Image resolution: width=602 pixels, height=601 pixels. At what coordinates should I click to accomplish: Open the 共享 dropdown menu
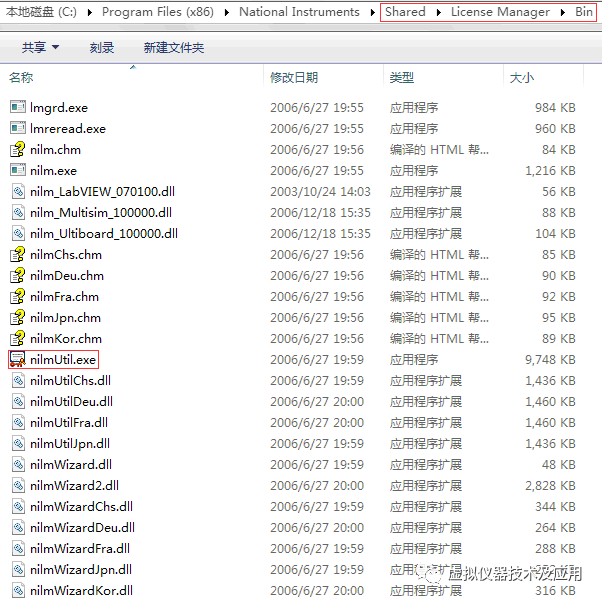[40, 47]
